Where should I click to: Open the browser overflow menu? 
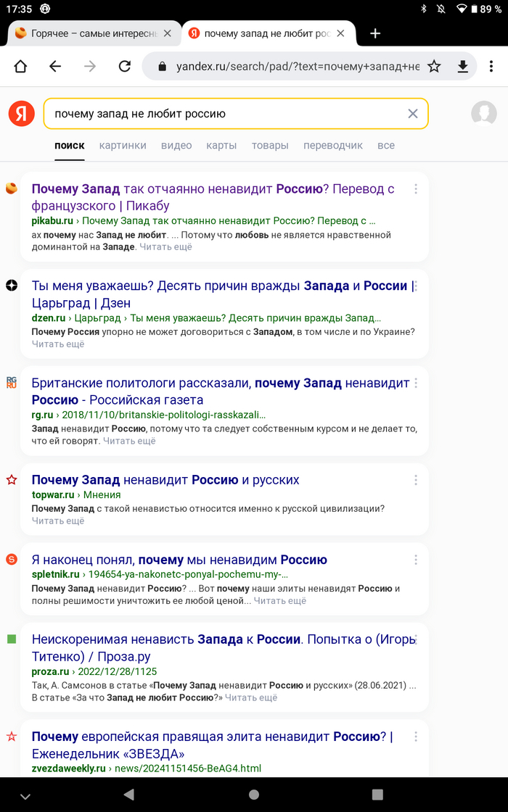(x=491, y=65)
